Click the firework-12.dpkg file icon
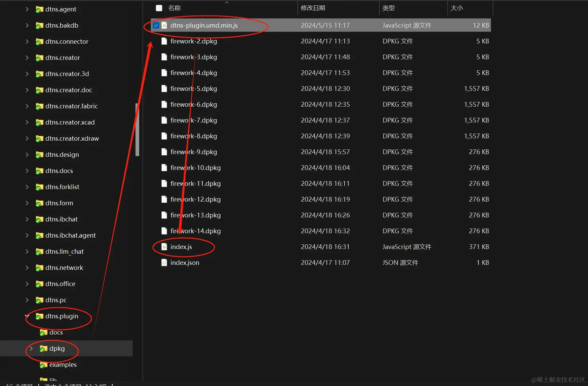Viewport: 588px width, 386px height. (164, 199)
